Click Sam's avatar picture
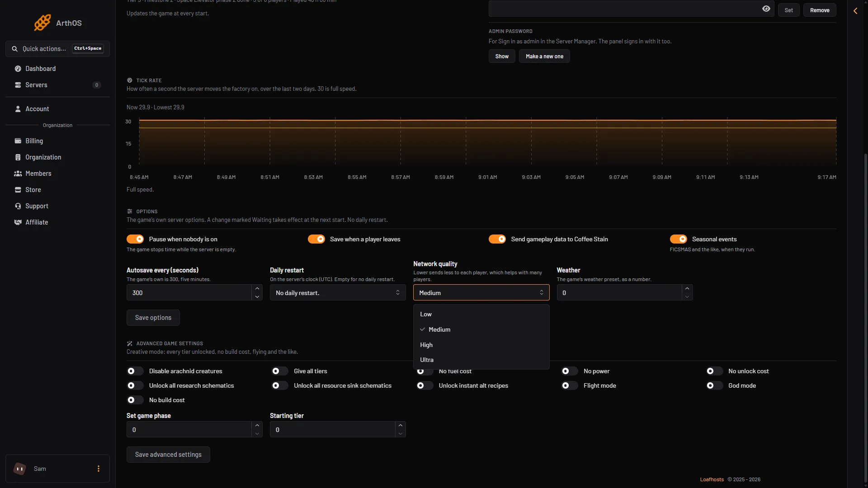 click(19, 469)
